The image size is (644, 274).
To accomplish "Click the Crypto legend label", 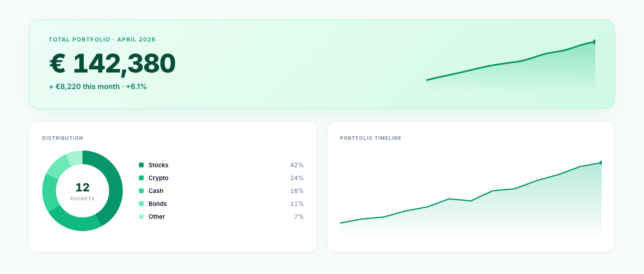I will click(x=158, y=178).
